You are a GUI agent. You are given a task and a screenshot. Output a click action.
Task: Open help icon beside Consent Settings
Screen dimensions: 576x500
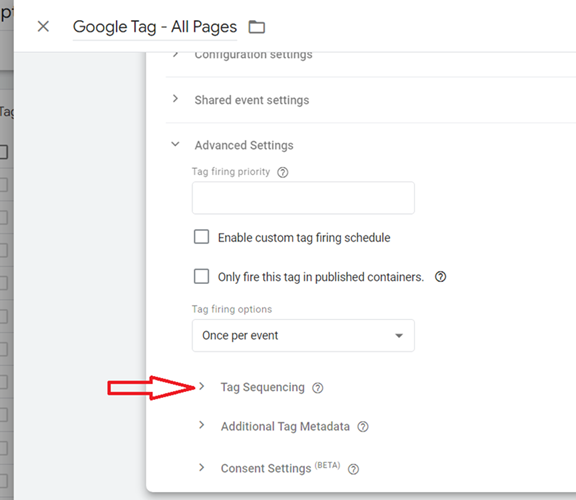tap(353, 469)
